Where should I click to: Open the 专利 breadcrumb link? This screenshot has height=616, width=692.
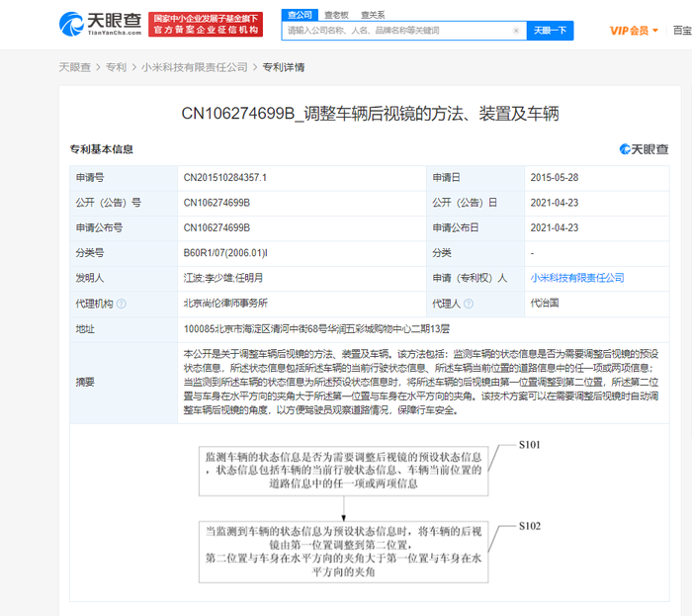click(x=116, y=67)
